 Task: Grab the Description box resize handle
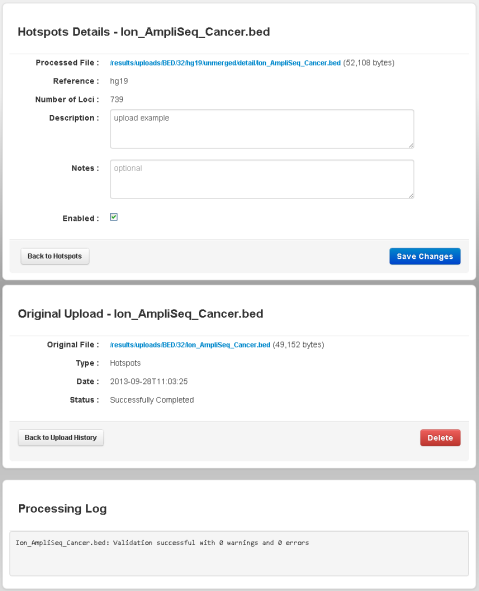click(x=411, y=145)
